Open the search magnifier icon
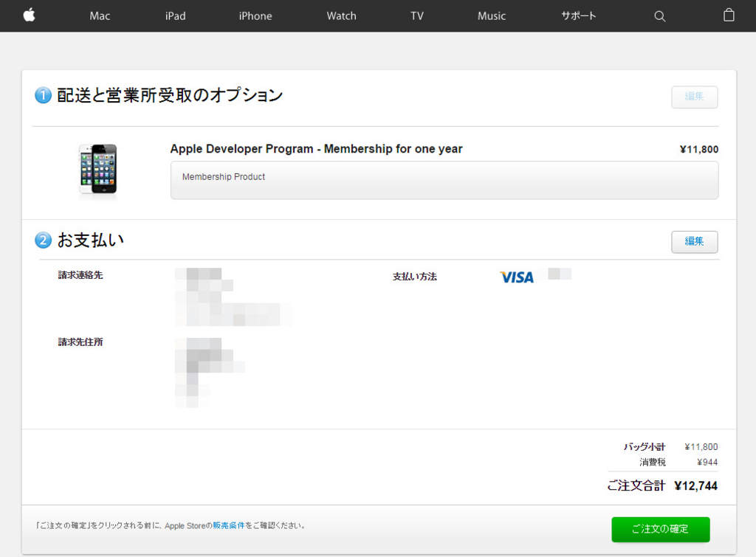Viewport: 756px width, 557px height. [659, 16]
